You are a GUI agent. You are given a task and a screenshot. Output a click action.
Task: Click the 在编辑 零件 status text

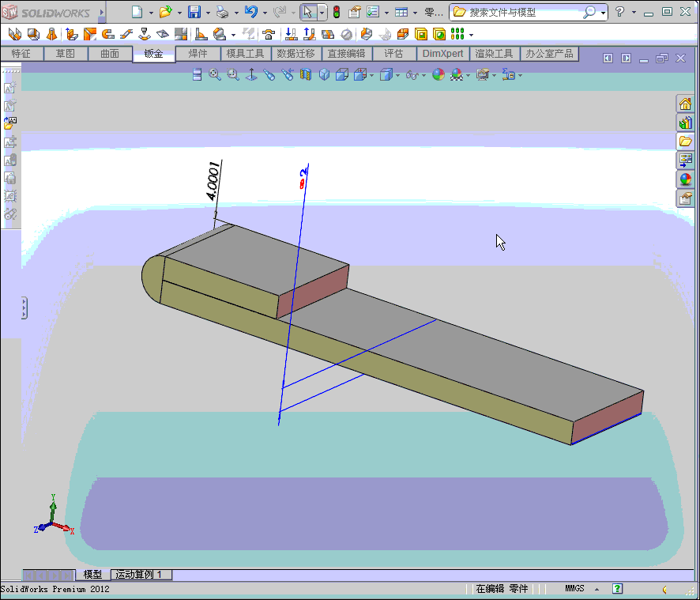pyautogui.click(x=502, y=589)
